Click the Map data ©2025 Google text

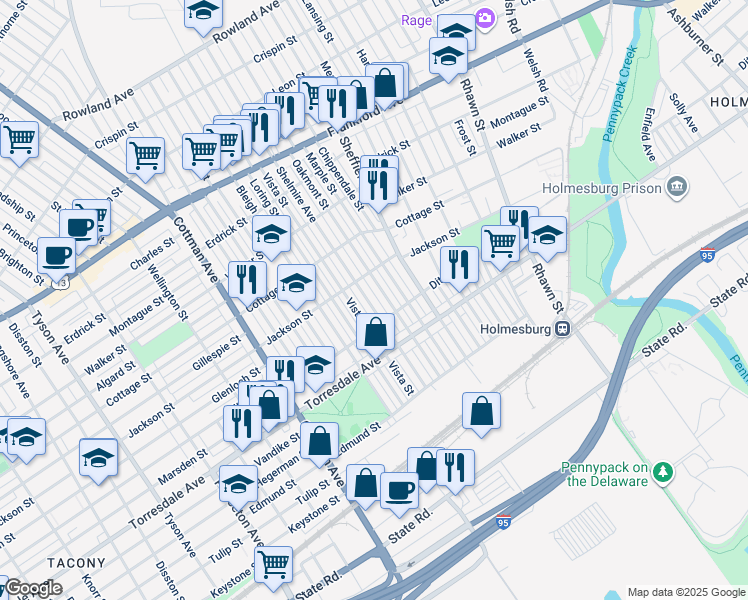point(686,592)
